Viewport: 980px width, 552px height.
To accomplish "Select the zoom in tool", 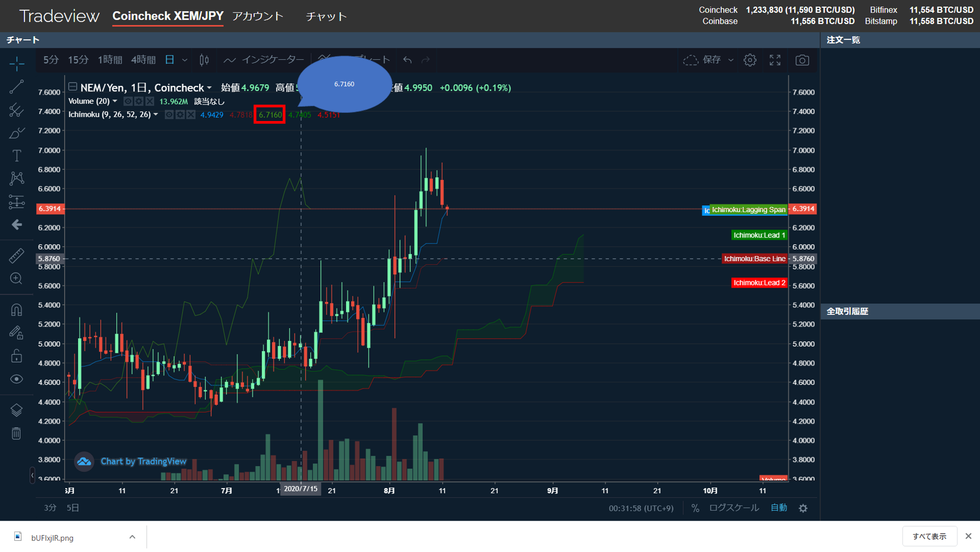I will click(16, 278).
